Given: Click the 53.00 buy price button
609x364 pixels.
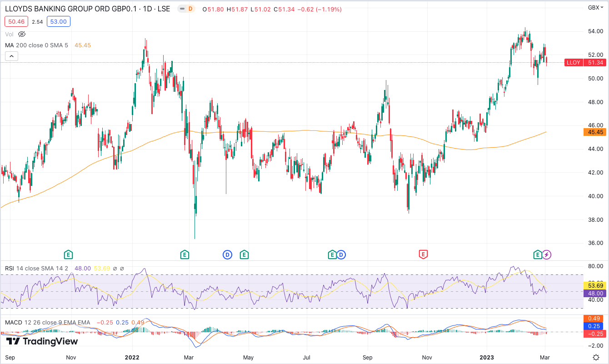Looking at the screenshot, I should coord(59,21).
